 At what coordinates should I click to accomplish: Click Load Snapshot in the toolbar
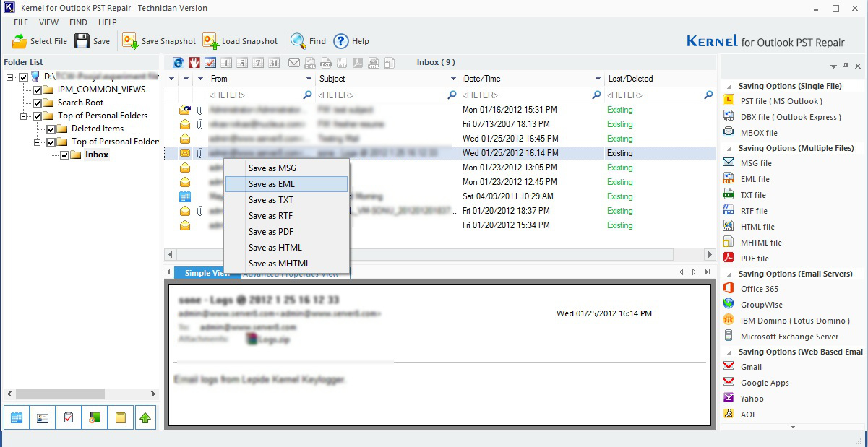pos(240,41)
